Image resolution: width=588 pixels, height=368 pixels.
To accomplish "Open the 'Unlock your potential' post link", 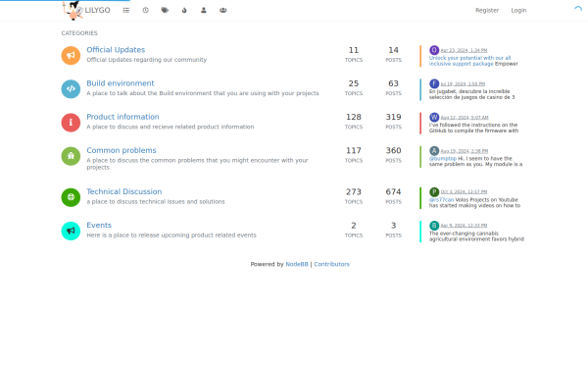I will tap(469, 61).
